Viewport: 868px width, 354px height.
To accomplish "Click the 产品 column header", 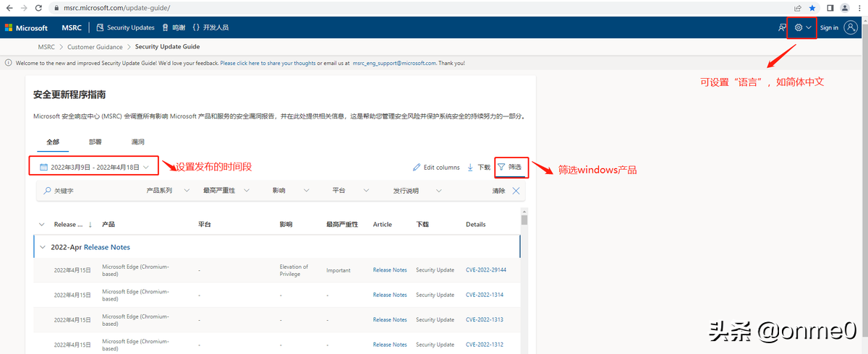I will pyautogui.click(x=109, y=225).
